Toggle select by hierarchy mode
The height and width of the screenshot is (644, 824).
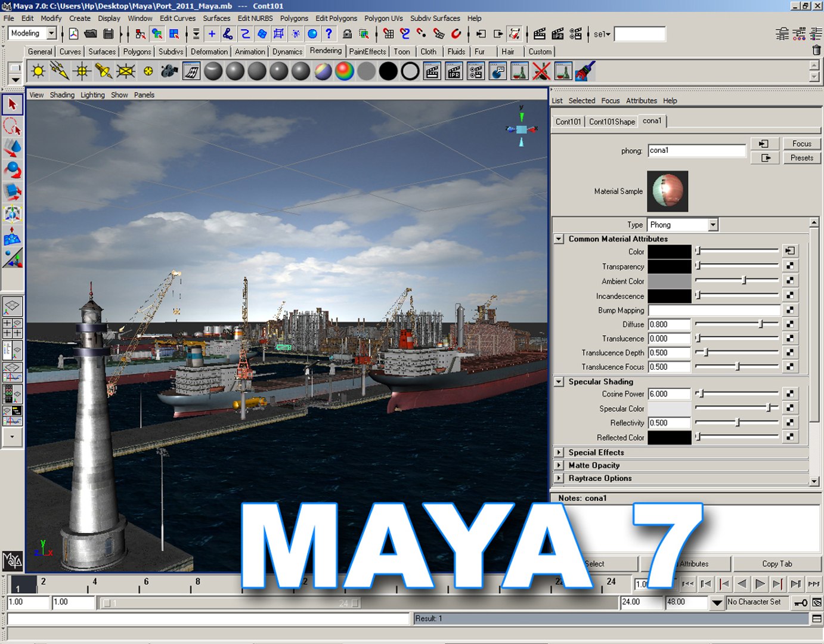click(x=140, y=34)
